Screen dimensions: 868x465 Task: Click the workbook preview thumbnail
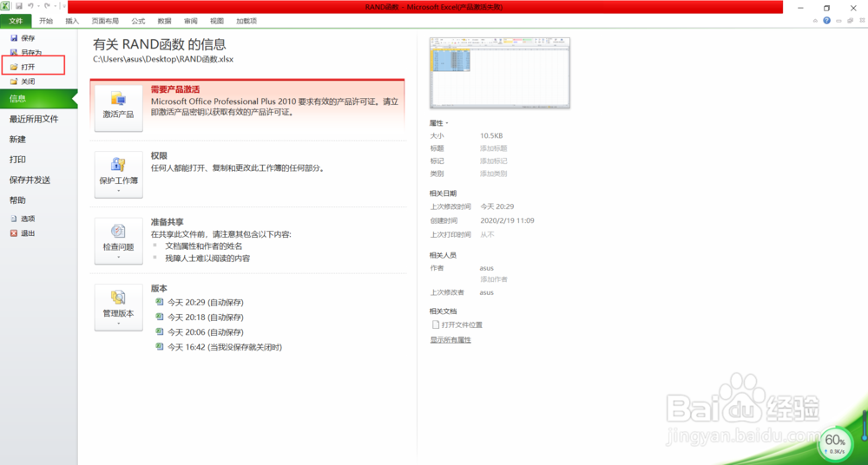pos(500,73)
